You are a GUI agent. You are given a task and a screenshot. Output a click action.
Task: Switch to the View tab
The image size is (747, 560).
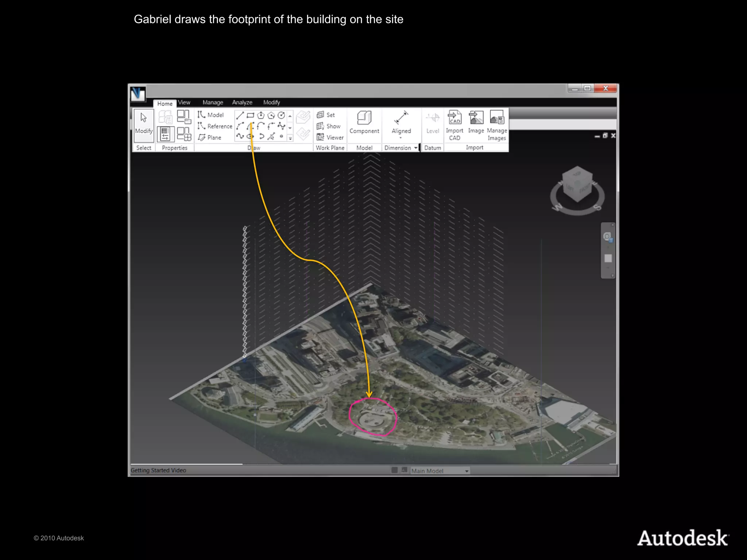184,102
